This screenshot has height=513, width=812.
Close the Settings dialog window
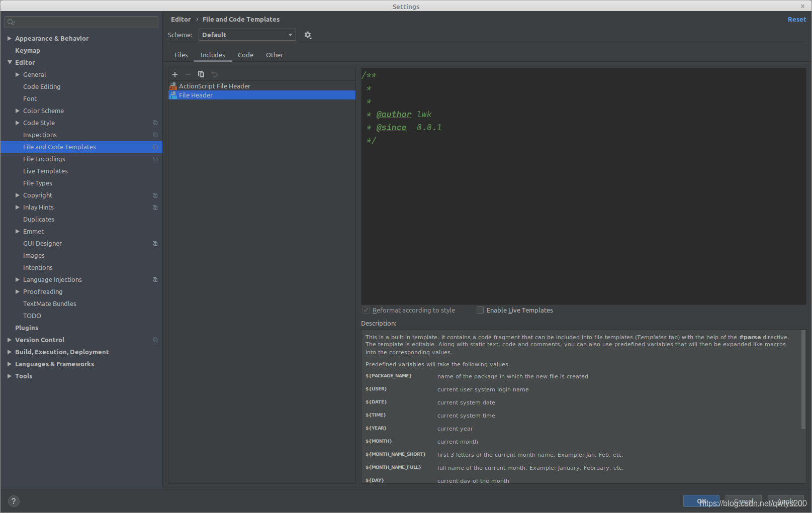point(802,7)
